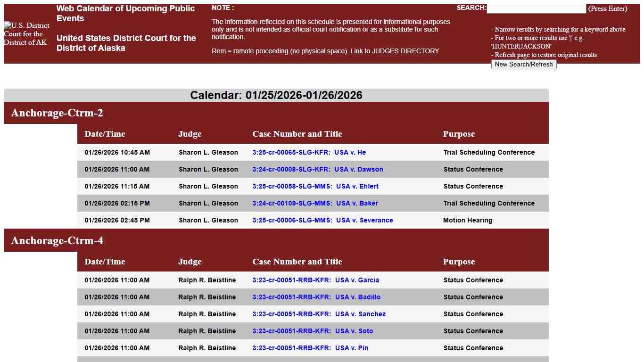Click the JUDGES DIRECTORY link text
This screenshot has width=644, height=362.
[405, 51]
